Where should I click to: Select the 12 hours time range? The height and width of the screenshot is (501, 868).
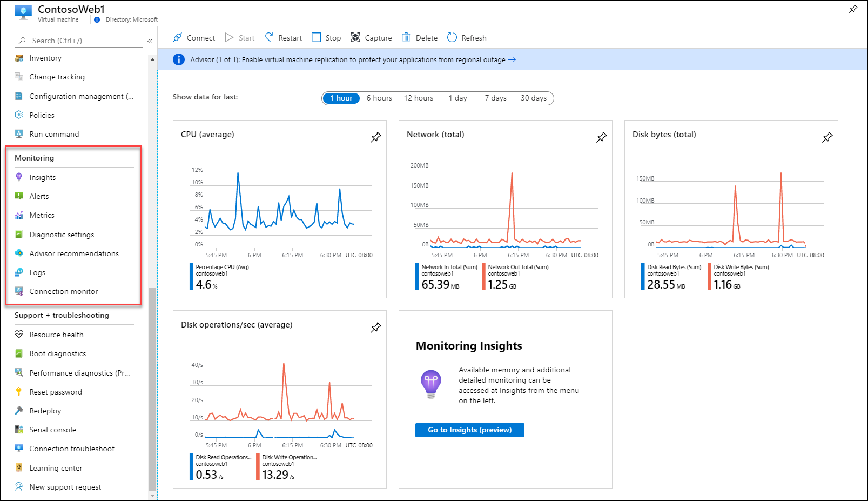pos(419,98)
